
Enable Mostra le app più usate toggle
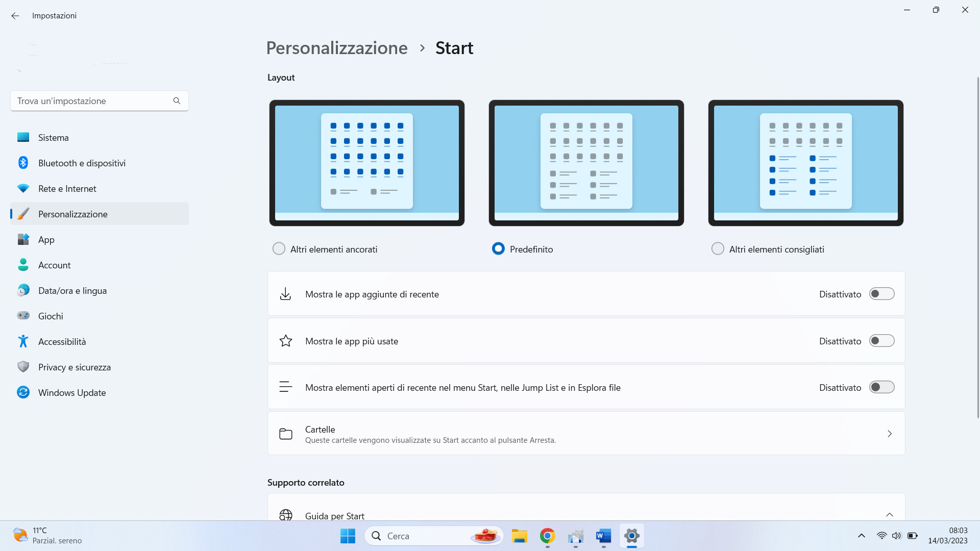(x=881, y=341)
